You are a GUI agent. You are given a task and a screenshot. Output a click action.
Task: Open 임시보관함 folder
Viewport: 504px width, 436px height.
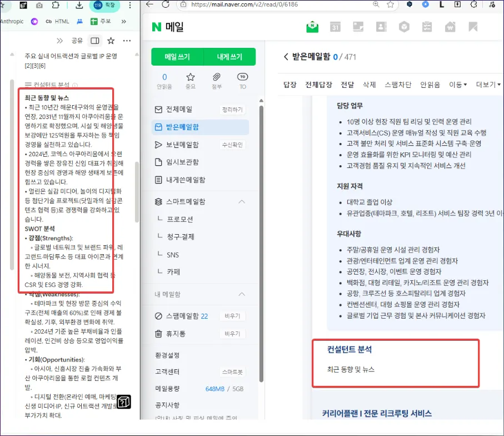183,162
